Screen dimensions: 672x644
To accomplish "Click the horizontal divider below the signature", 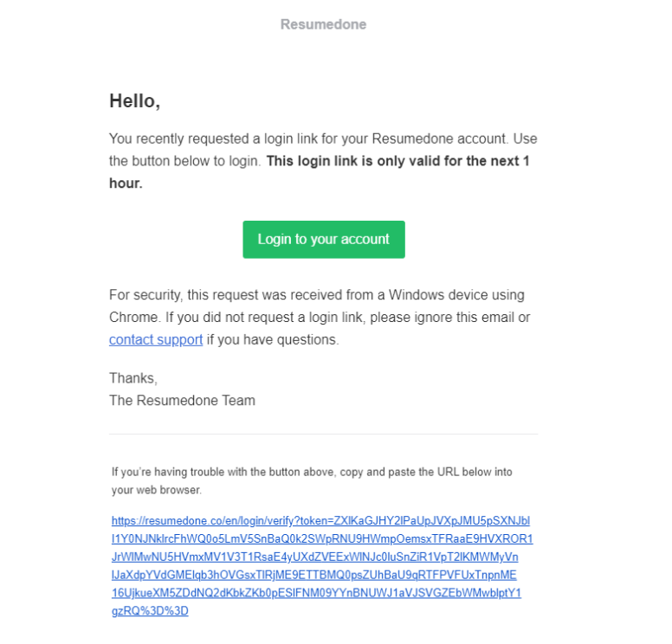I will [323, 434].
